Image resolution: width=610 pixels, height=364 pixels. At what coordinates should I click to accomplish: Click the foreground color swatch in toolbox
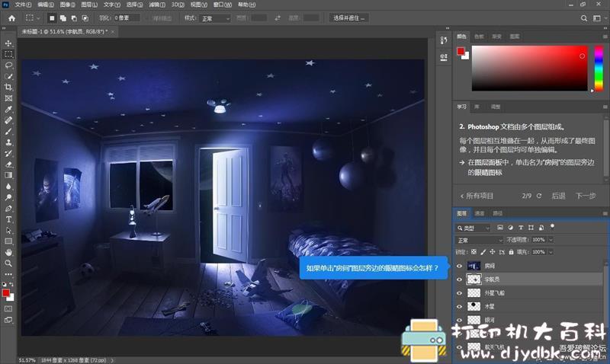tap(6, 293)
